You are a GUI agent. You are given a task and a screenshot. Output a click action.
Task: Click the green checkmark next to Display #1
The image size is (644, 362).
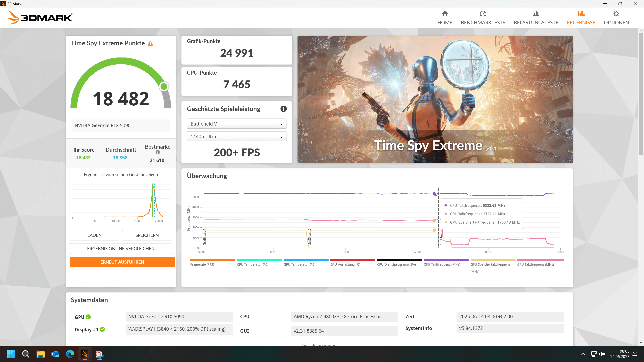[x=102, y=329]
